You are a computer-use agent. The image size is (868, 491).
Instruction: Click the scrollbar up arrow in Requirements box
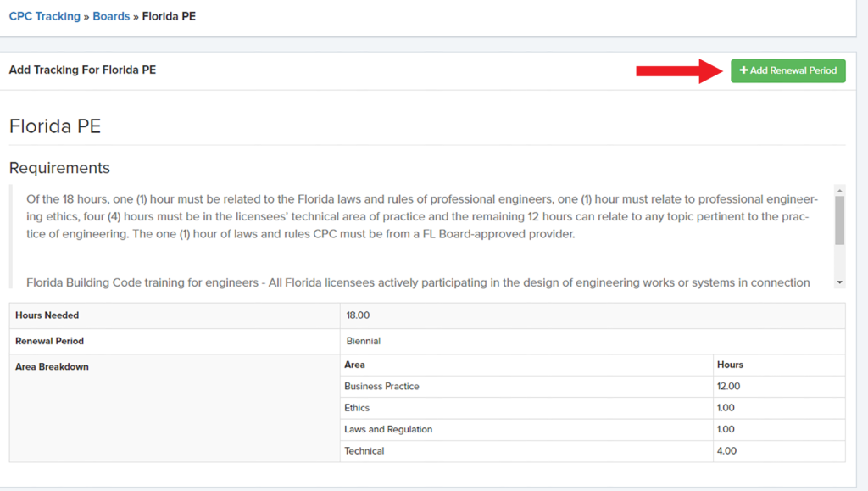[839, 190]
